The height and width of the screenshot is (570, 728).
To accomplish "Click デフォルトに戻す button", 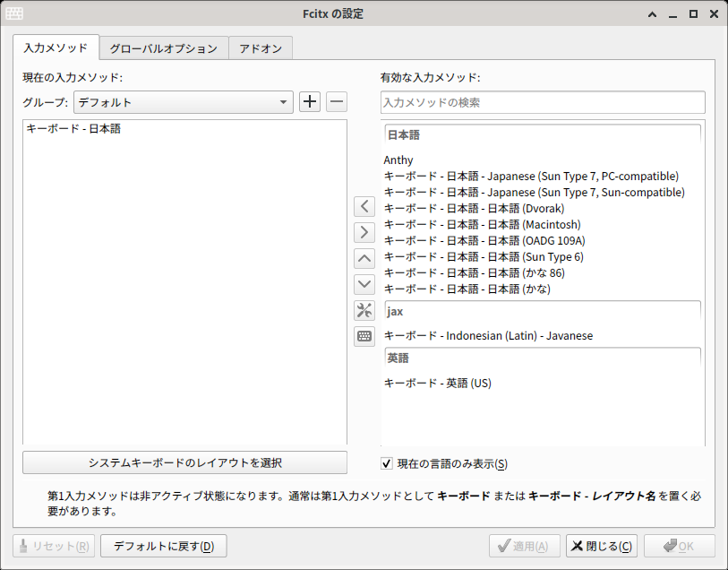I will click(x=164, y=546).
